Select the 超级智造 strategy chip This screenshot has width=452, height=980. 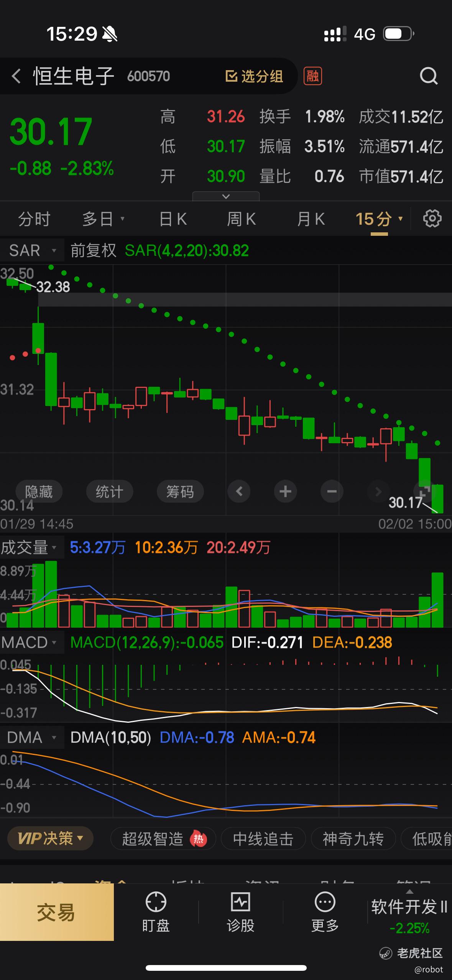[163, 839]
